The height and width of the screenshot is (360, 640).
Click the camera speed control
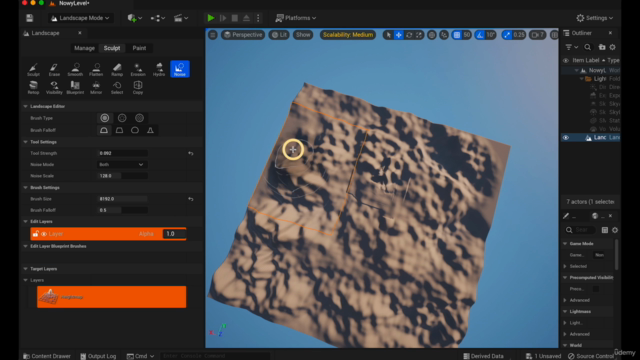pos(538,35)
